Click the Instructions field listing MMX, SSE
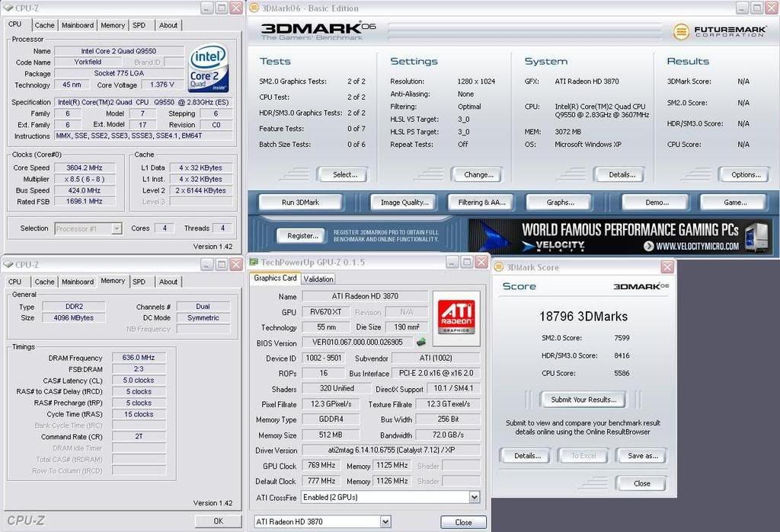The image size is (780, 532). pyautogui.click(x=143, y=135)
